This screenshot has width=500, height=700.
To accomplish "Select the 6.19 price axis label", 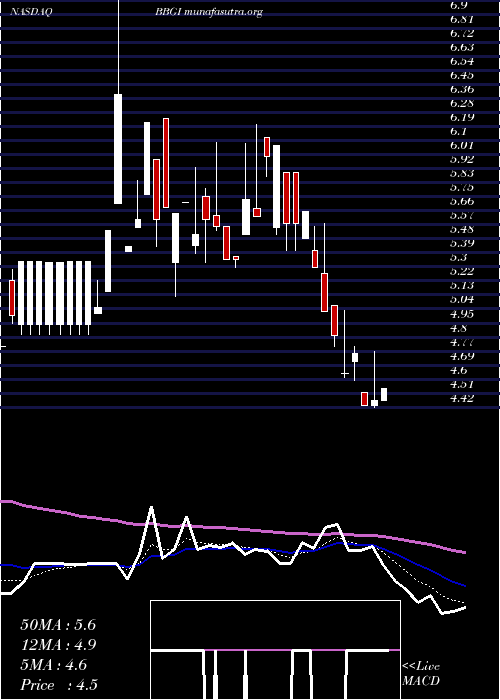I will coord(462,117).
